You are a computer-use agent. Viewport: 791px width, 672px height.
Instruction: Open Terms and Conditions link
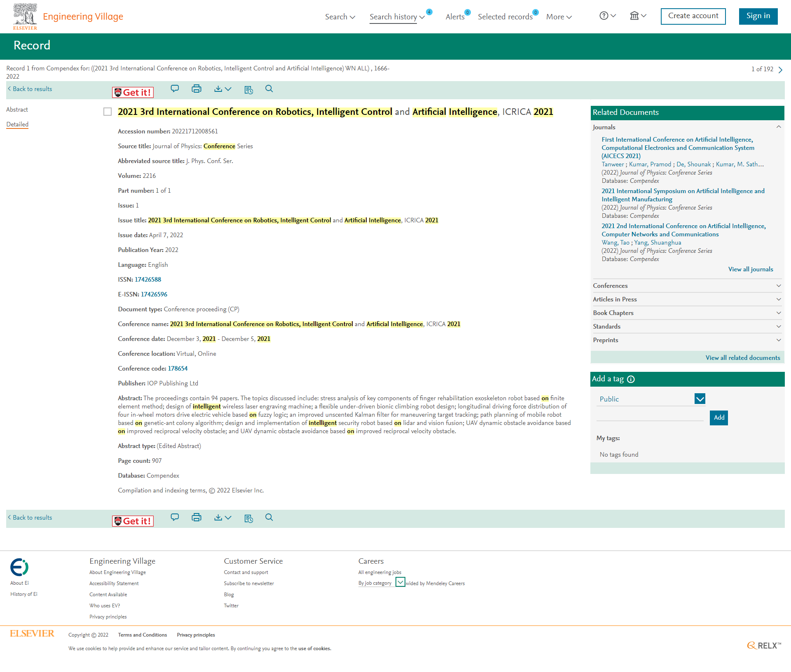tap(143, 635)
